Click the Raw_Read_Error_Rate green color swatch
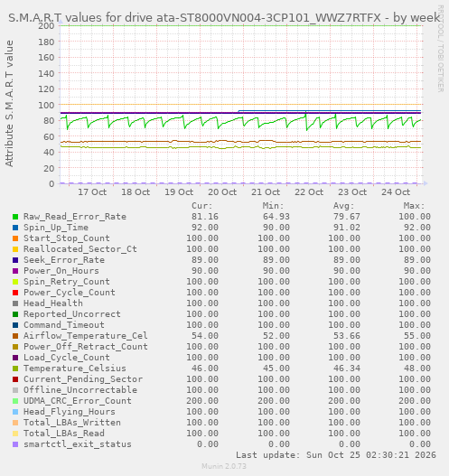 [15, 217]
